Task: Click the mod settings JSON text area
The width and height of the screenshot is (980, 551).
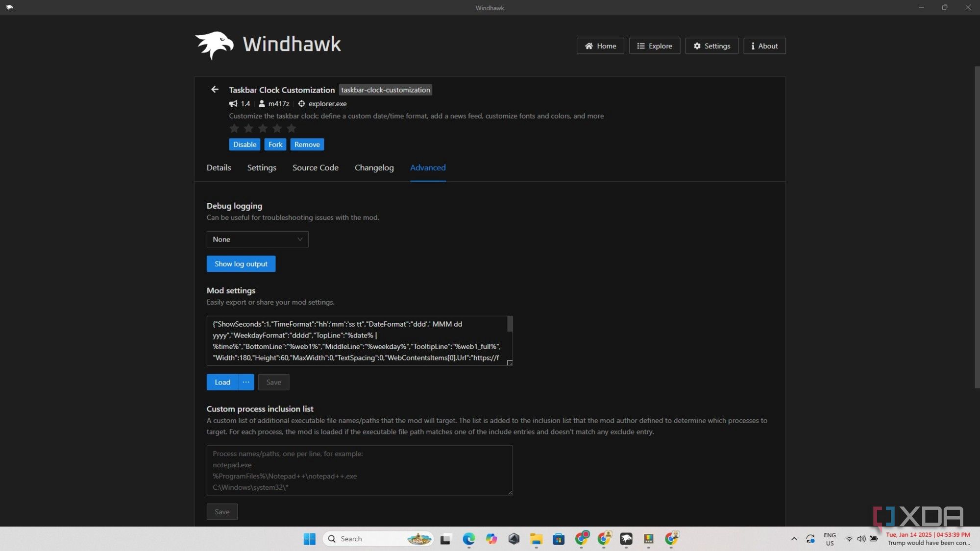Action: [x=357, y=341]
